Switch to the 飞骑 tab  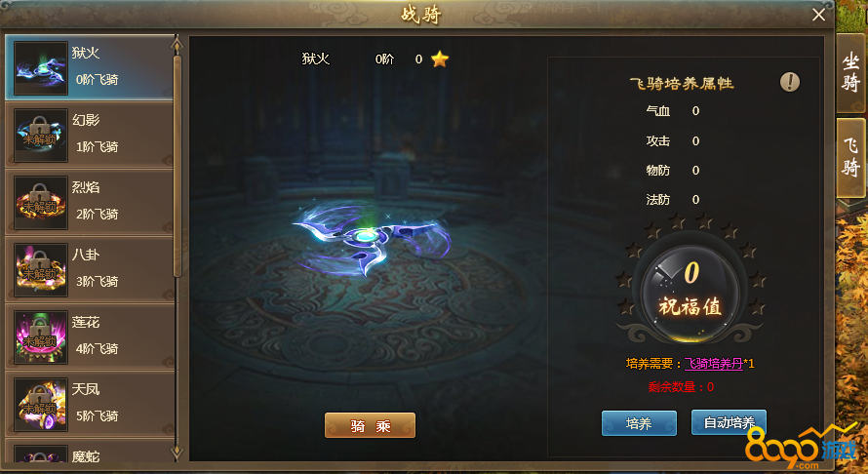click(850, 157)
